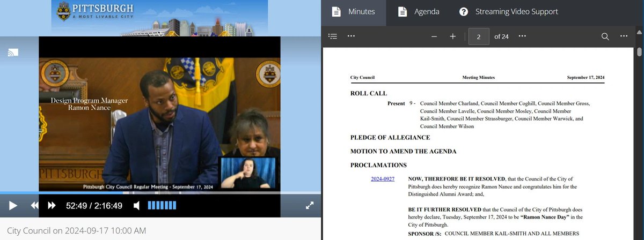644x240 pixels.
Task: Adjust the volume level bars
Action: pyautogui.click(x=161, y=205)
